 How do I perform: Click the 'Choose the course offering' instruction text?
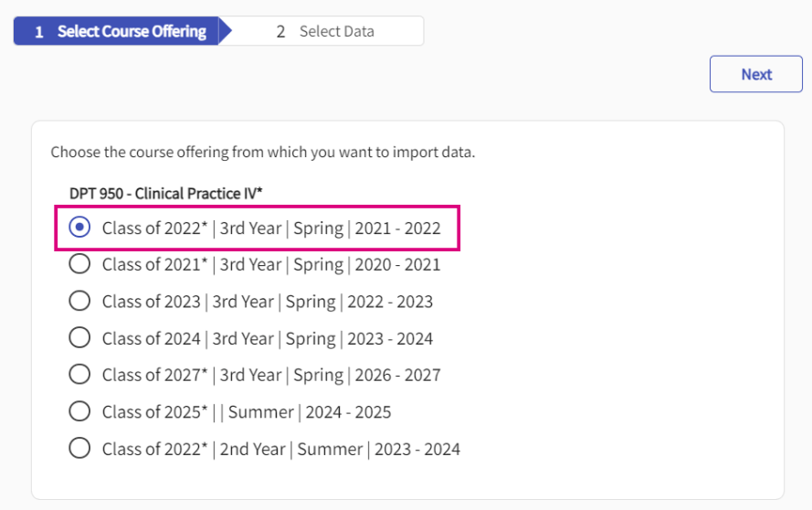click(x=262, y=152)
